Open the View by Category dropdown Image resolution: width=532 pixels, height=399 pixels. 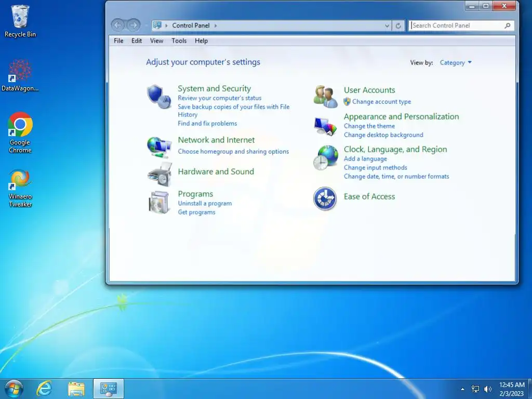[x=456, y=62]
